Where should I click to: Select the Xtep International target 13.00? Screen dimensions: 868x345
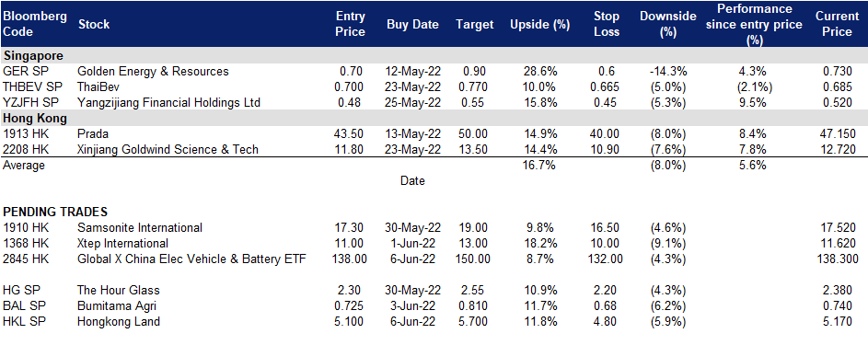(474, 243)
